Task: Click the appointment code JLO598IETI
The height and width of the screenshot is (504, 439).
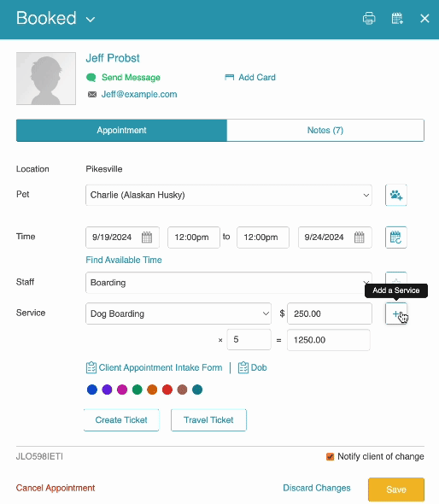Action: click(39, 456)
